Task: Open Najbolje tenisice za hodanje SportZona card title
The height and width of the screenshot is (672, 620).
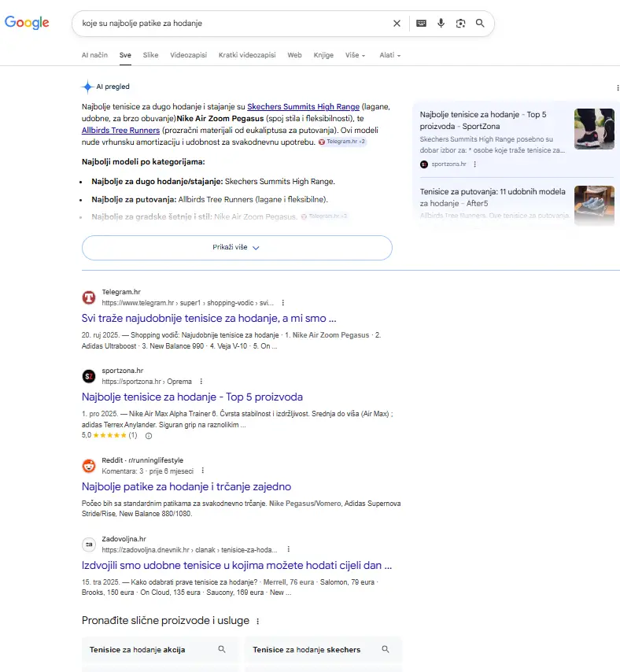Action: pyautogui.click(x=483, y=120)
